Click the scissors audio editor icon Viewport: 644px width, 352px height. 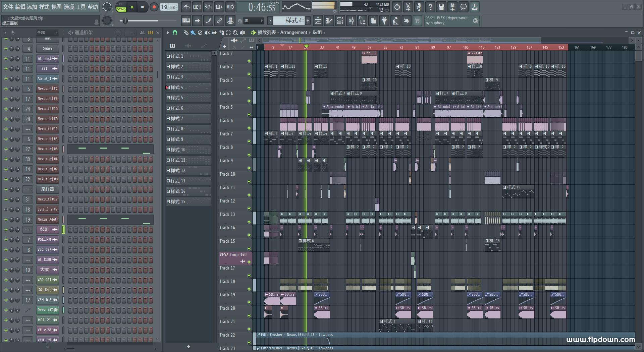408,7
